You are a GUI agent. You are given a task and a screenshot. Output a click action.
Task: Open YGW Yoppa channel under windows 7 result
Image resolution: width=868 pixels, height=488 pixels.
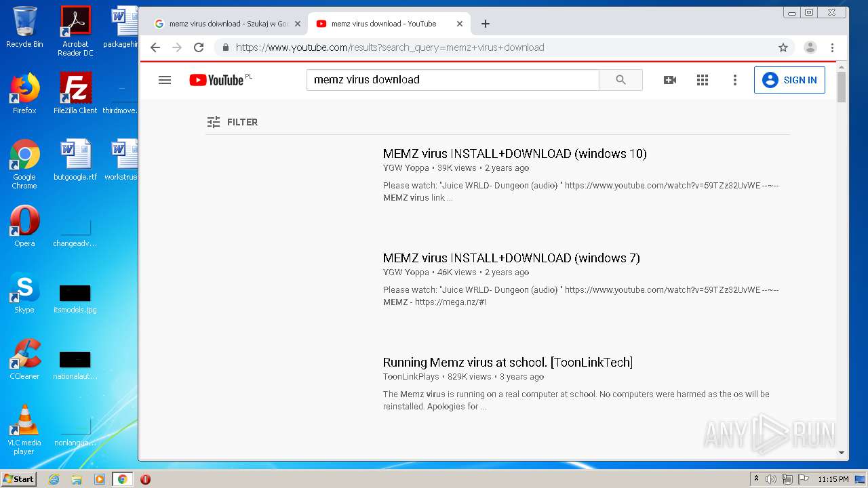[x=406, y=272]
